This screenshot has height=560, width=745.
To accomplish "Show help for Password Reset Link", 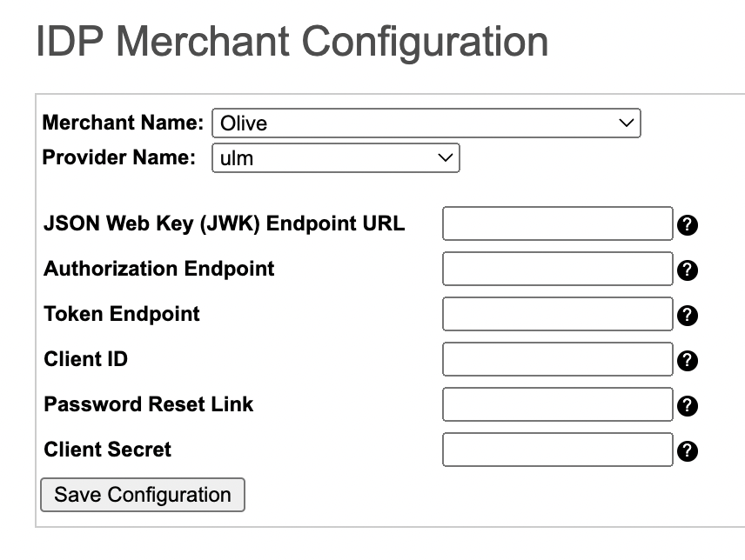I will pyautogui.click(x=688, y=406).
